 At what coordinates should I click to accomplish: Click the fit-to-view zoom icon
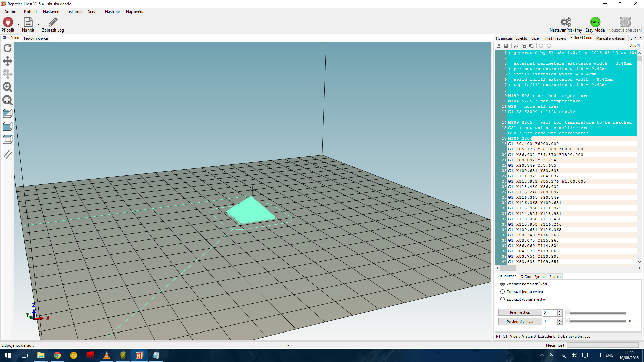7,100
